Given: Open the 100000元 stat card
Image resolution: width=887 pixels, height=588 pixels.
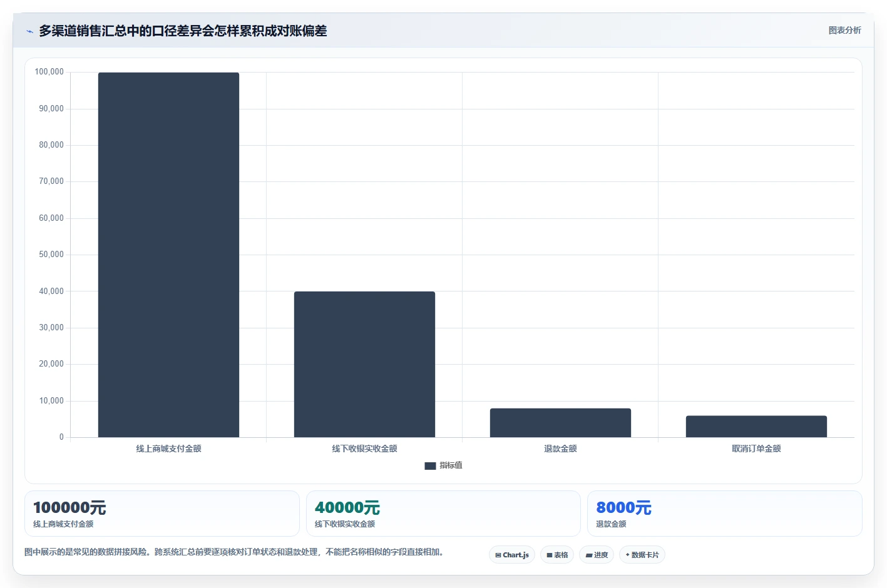Looking at the screenshot, I should point(162,514).
